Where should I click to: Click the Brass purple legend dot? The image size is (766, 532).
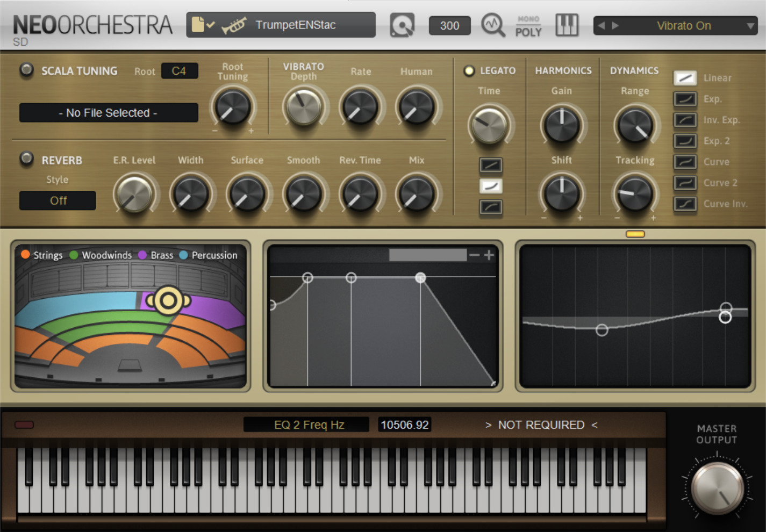142,255
